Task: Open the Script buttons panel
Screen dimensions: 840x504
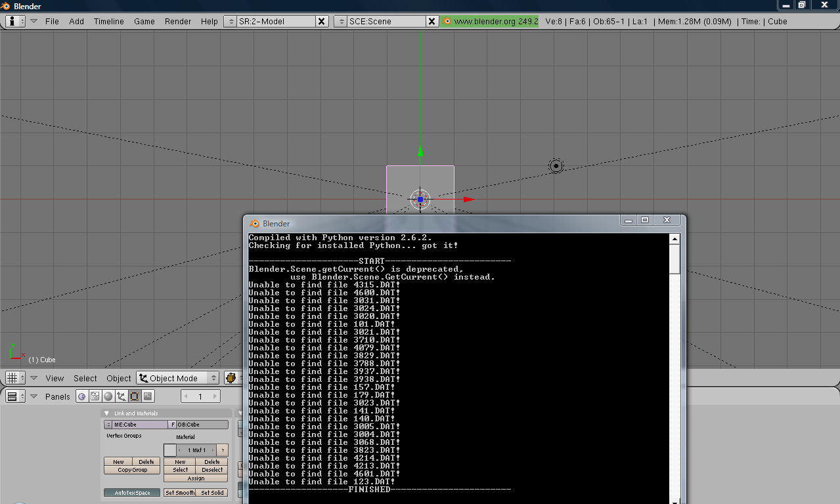Action: [96, 396]
